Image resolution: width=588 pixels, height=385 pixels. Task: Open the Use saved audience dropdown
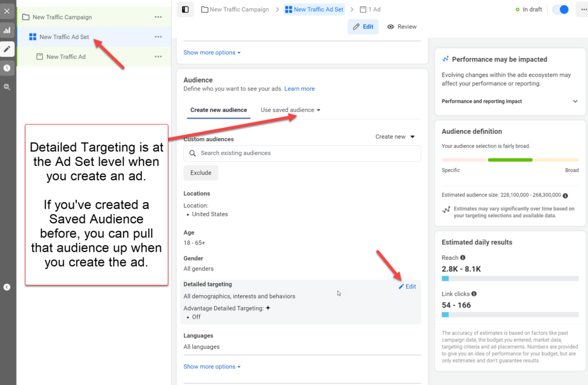[291, 110]
